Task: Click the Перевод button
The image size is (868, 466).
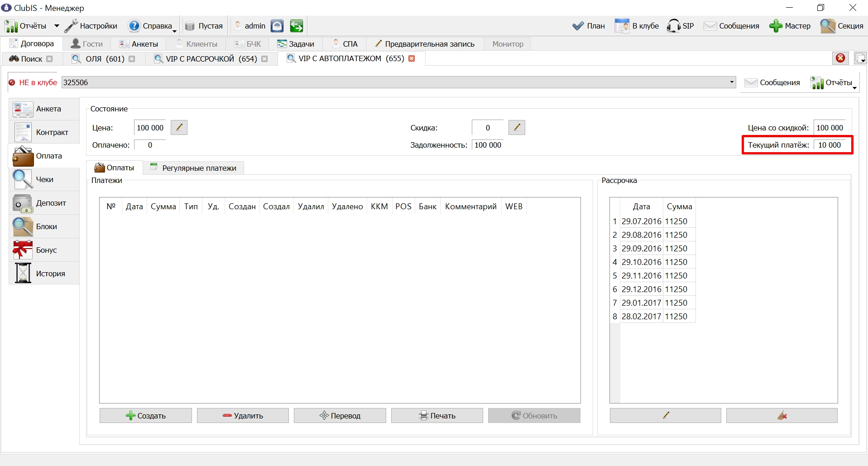Action: pos(340,415)
